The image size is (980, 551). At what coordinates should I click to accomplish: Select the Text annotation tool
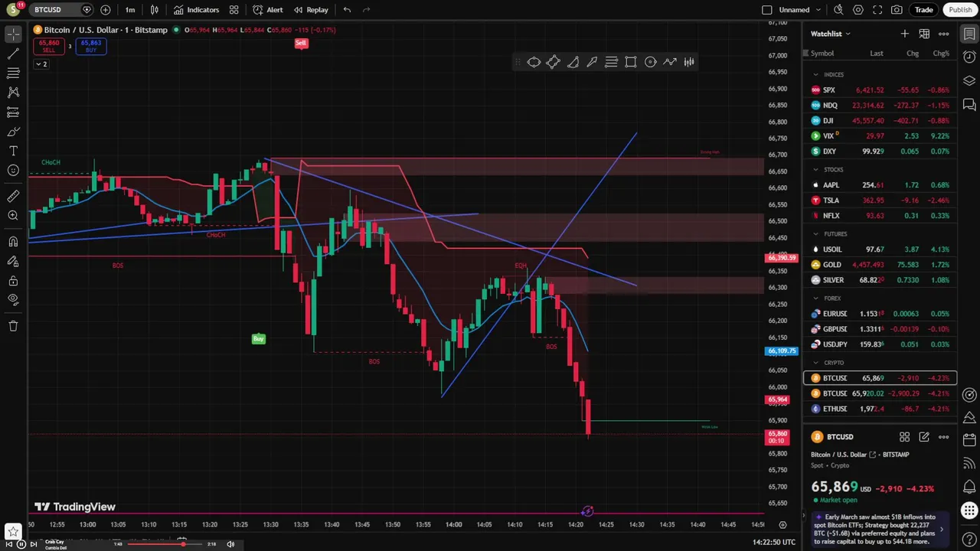[13, 151]
